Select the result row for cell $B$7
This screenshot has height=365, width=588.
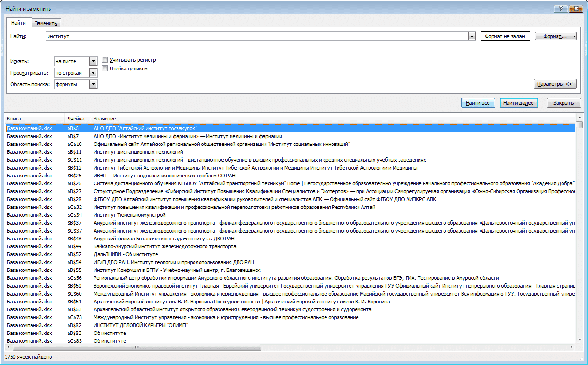coord(290,136)
